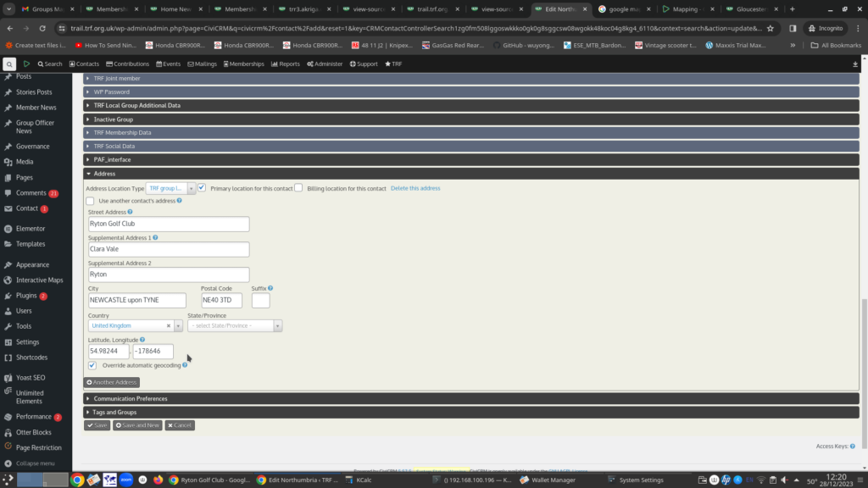Toggle Primary location for this contact

(202, 188)
